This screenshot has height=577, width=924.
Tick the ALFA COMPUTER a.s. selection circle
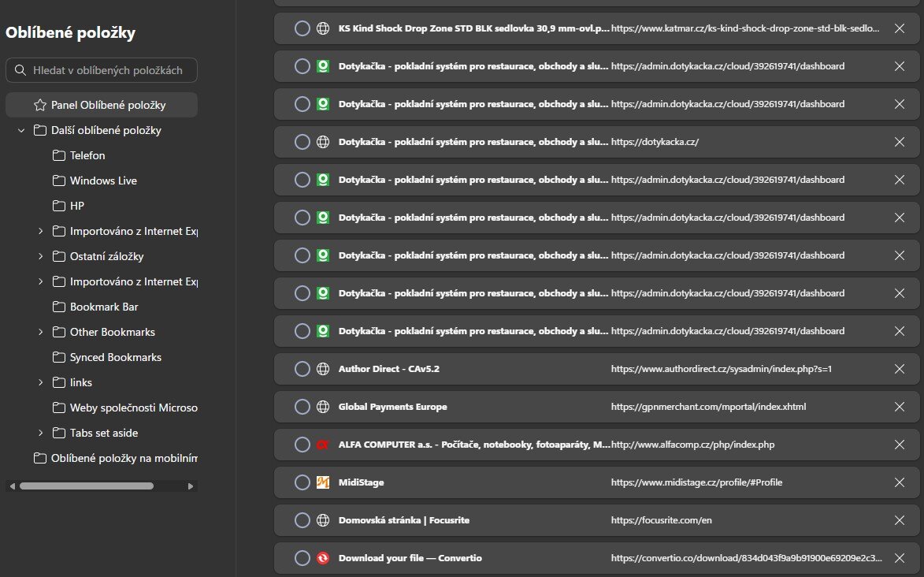[302, 445]
